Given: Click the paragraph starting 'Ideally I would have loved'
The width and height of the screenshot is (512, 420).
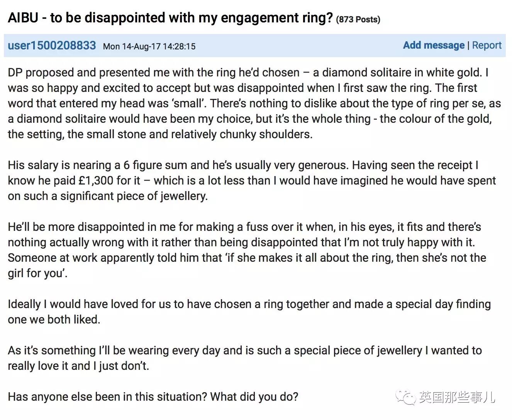Looking at the screenshot, I should (249, 312).
